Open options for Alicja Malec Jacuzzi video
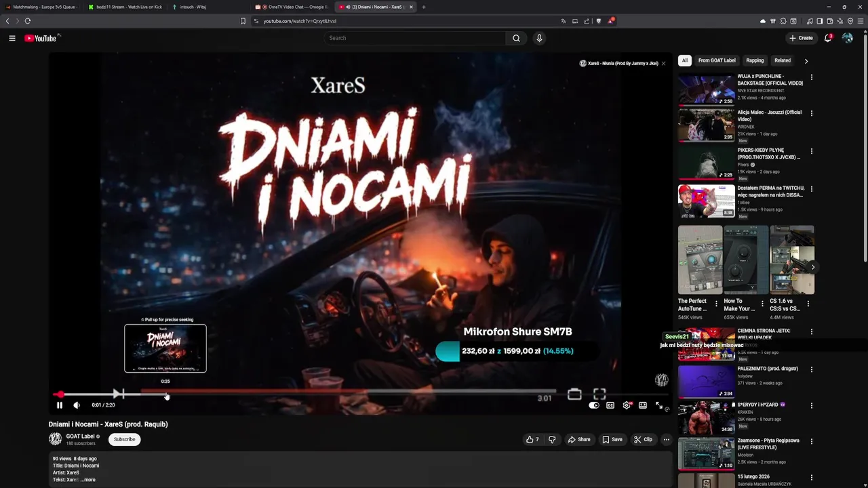The image size is (868, 488). click(x=811, y=113)
